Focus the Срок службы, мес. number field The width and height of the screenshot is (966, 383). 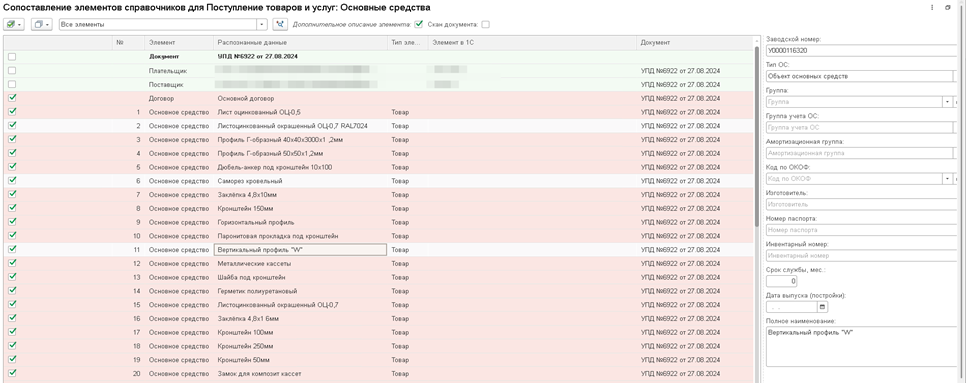point(781,281)
